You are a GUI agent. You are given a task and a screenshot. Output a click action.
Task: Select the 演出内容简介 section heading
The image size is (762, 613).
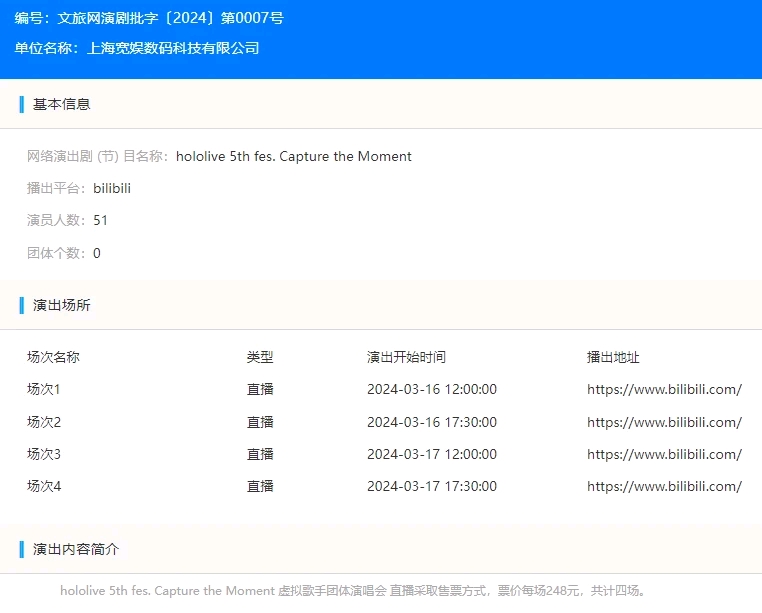(x=75, y=549)
